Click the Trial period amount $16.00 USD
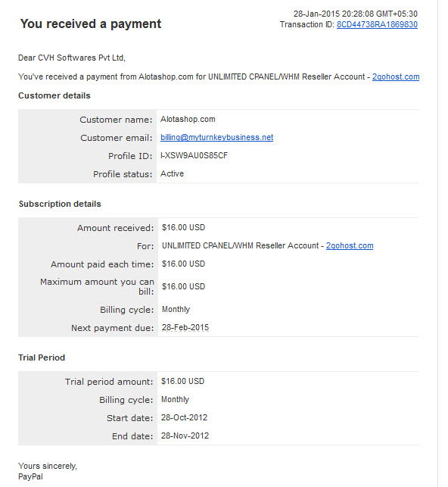 tap(182, 382)
